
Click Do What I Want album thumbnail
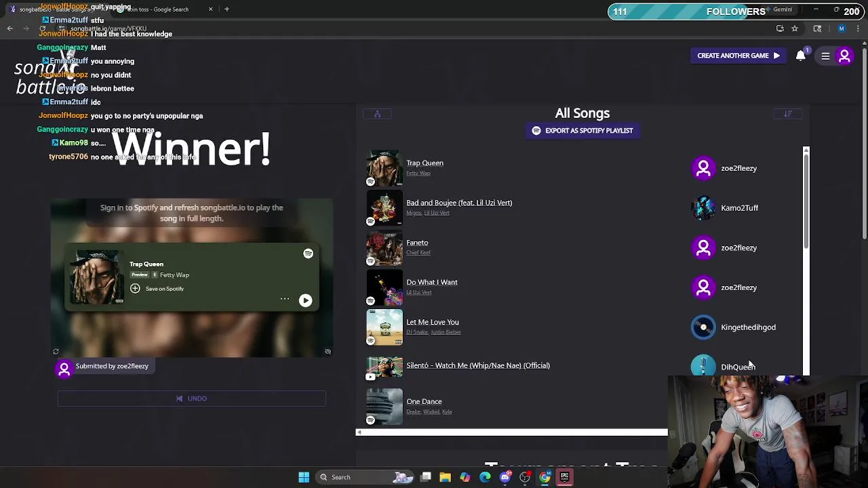(x=384, y=287)
